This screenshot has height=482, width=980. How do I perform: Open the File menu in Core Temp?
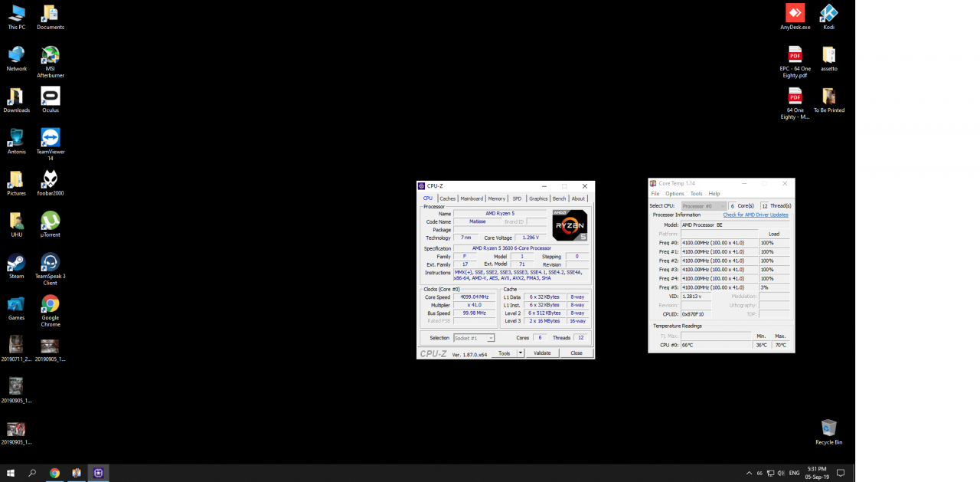click(x=655, y=194)
